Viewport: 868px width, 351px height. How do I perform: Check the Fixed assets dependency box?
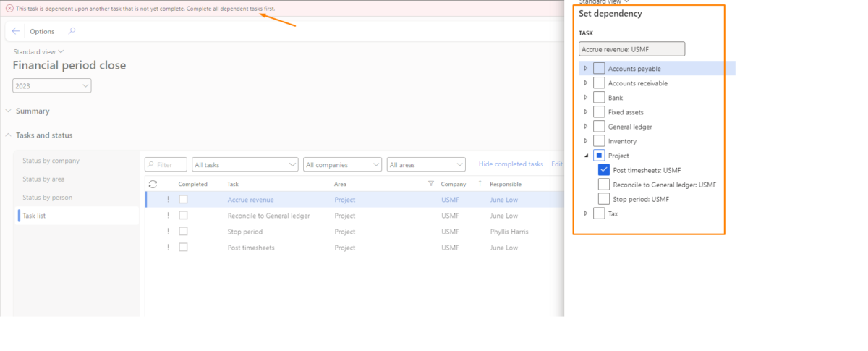599,112
